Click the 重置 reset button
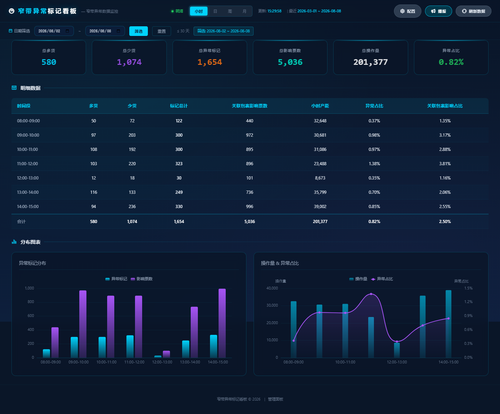Image resolution: width=500 pixels, height=414 pixels. point(162,31)
